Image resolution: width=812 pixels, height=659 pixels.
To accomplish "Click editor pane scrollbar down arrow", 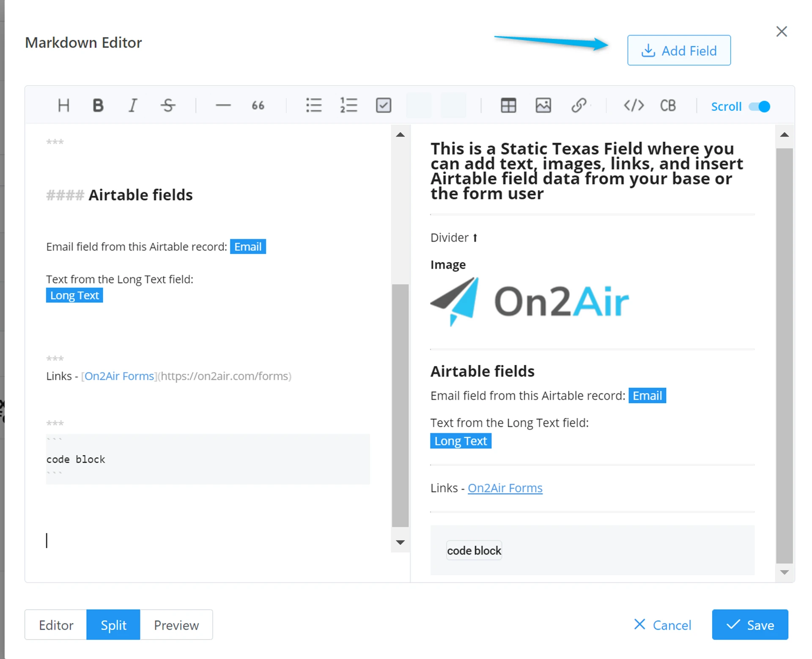I will (400, 542).
